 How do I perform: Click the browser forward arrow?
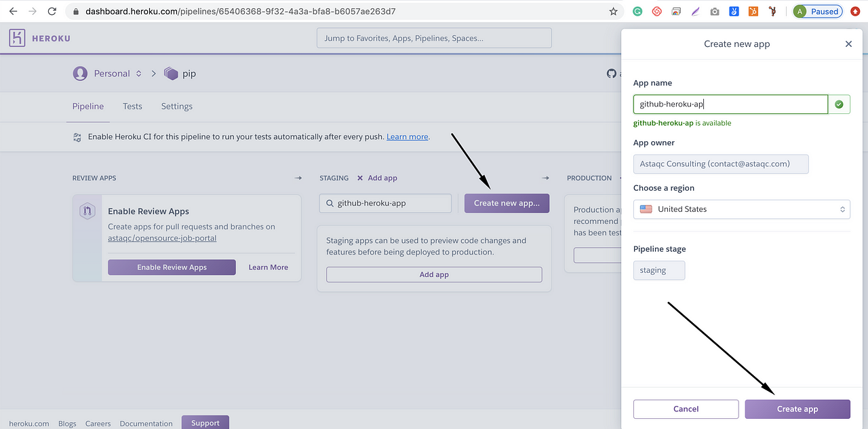33,12
